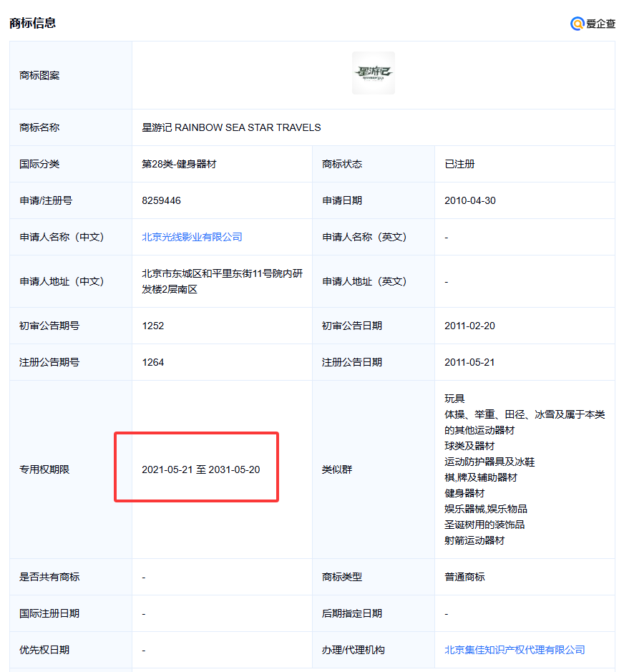Click registration announcement issue 1264
The width and height of the screenshot is (624, 672).
153,362
